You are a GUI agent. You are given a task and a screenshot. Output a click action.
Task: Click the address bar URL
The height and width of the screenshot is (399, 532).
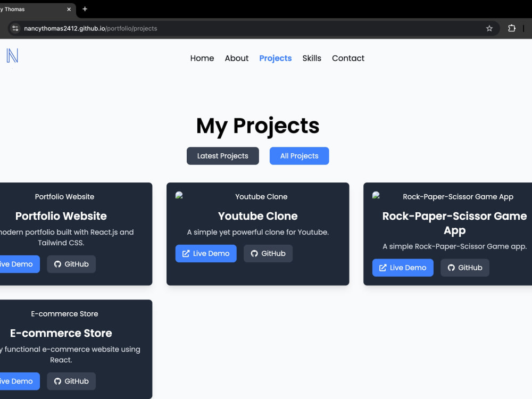point(90,29)
